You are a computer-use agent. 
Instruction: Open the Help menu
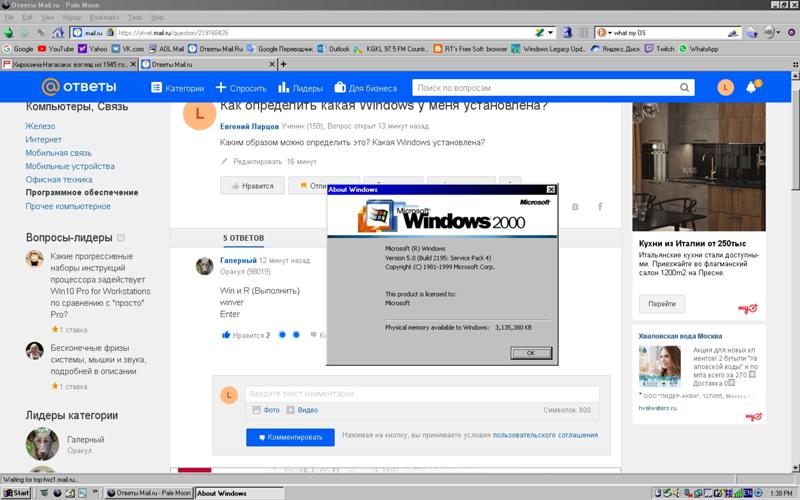[157, 17]
